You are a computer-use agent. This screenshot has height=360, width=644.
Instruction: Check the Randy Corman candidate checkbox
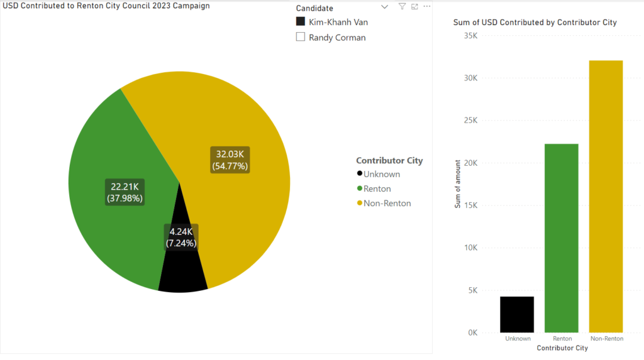pos(301,37)
